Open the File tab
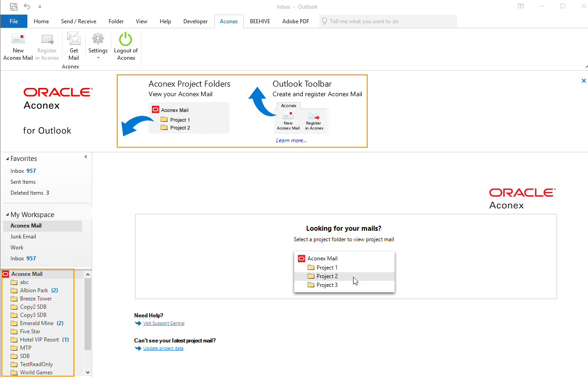Screen dimensions: 588x378 [14, 21]
